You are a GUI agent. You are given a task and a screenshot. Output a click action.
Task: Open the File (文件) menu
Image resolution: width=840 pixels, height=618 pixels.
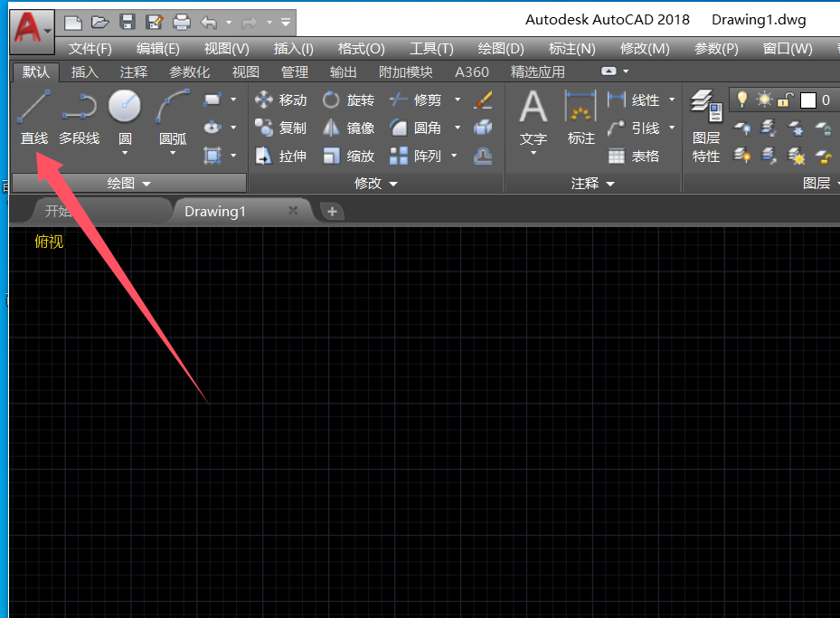coord(90,49)
